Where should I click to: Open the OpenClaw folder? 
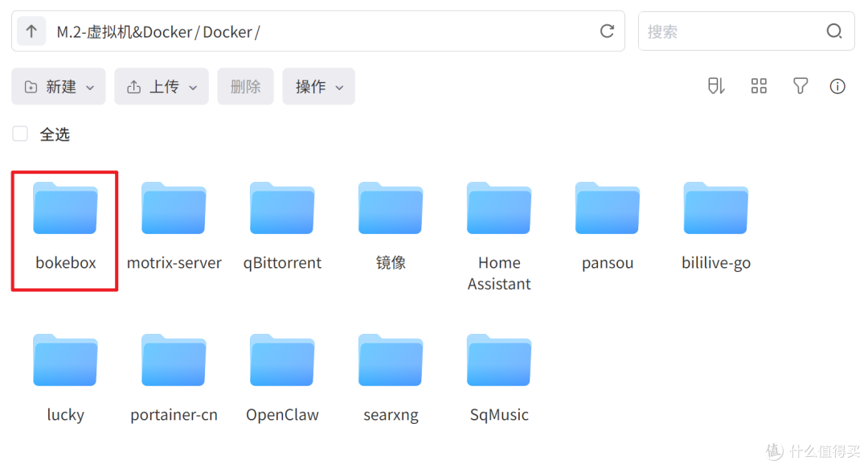pyautogui.click(x=282, y=360)
